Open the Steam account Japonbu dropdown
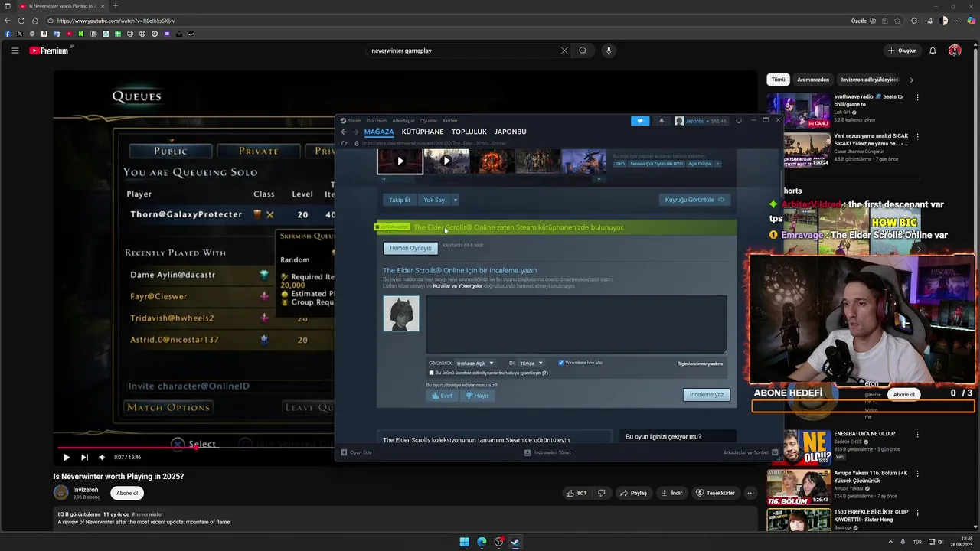Viewport: 980px width, 551px height. [x=701, y=121]
